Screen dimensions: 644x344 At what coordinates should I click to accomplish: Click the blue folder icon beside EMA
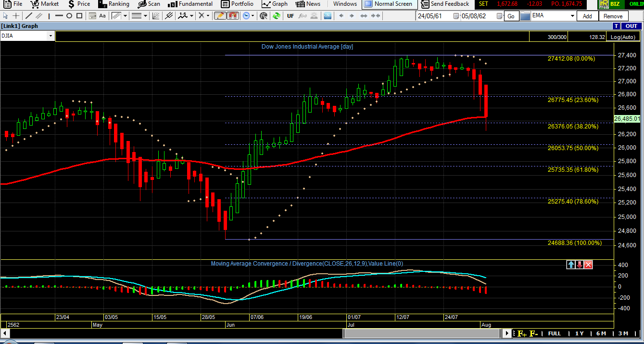click(x=525, y=16)
